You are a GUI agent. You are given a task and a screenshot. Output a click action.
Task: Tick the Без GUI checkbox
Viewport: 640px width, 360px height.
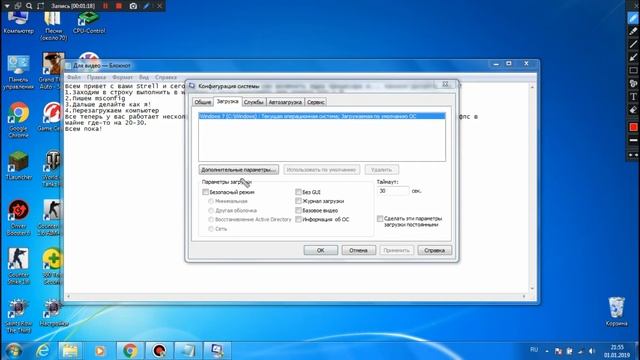pyautogui.click(x=298, y=192)
